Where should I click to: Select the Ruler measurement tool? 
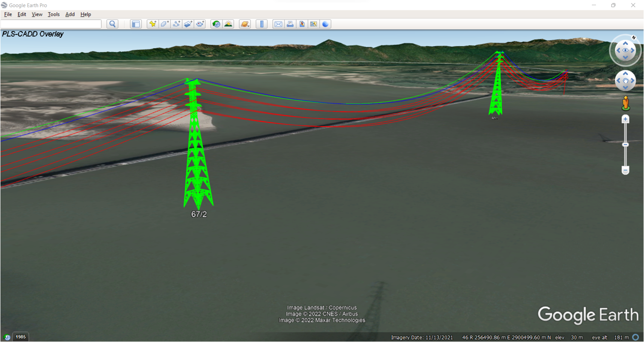[262, 24]
